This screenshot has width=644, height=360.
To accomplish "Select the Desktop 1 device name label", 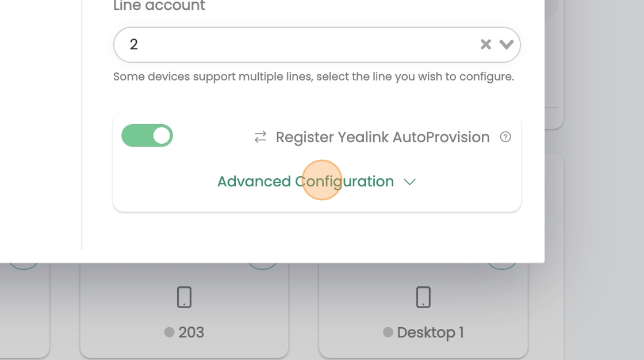I will (430, 332).
